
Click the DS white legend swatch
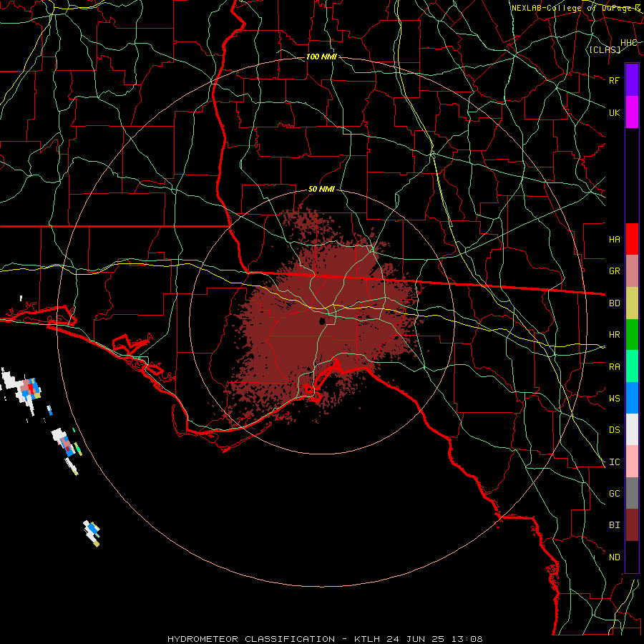click(x=632, y=429)
